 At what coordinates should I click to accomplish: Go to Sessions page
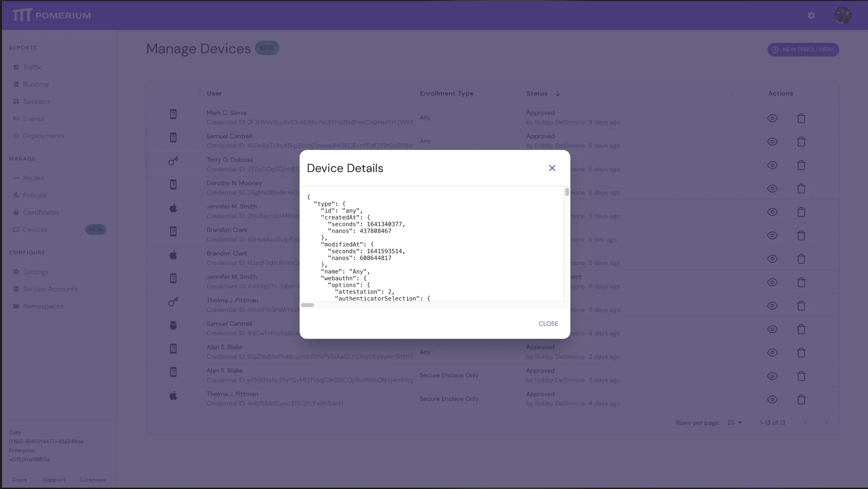coord(36,102)
